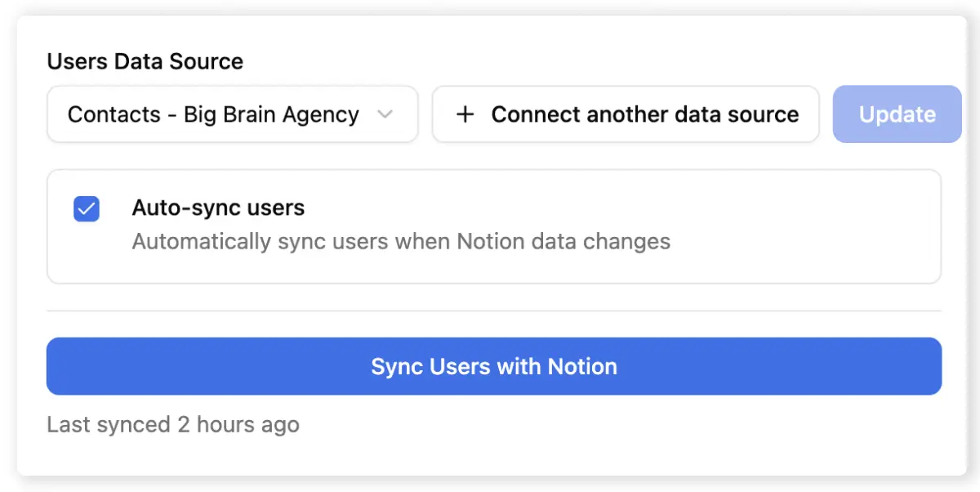Screen dimensions: 980x492
Task: Click the checkmark icon in the Auto-sync box
Action: [86, 209]
